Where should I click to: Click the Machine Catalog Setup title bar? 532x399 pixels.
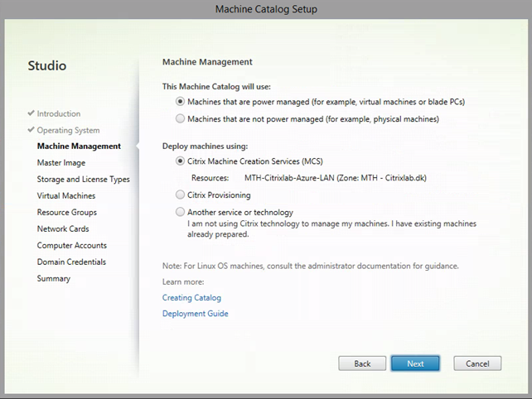266,9
